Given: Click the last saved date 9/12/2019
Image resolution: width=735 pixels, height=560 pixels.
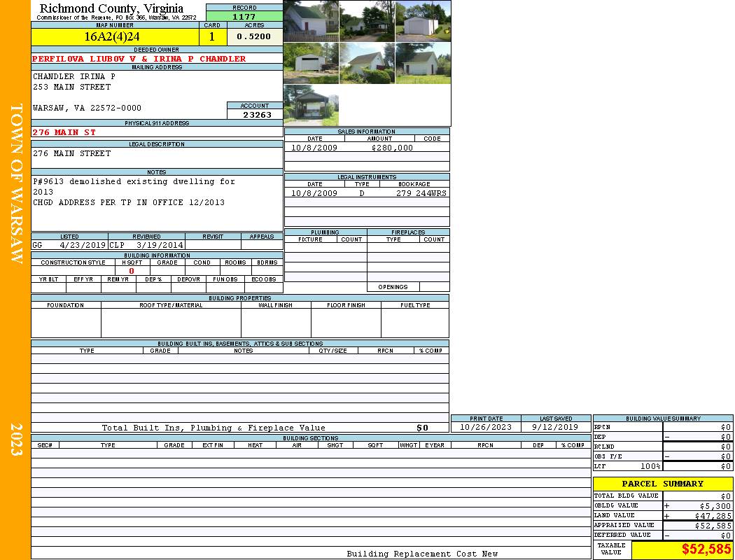Looking at the screenshot, I should [555, 427].
